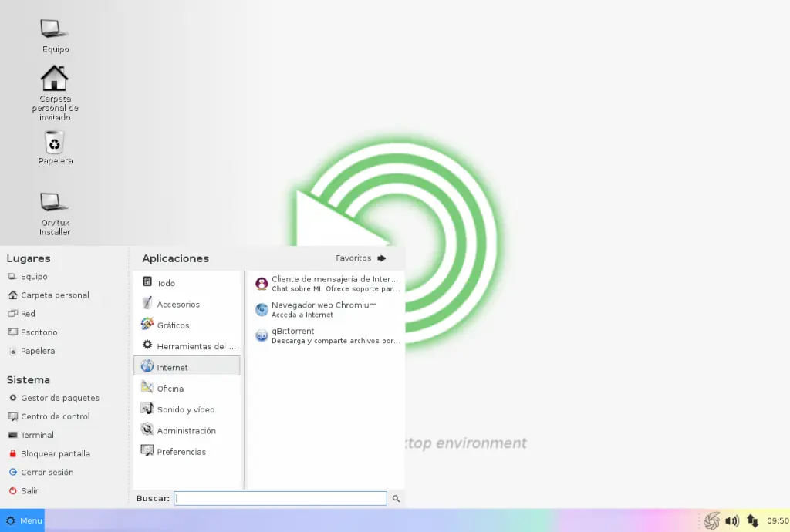Viewport: 790px width, 532px height.
Task: Open Carpeta personal in Lugares
Action: point(49,295)
